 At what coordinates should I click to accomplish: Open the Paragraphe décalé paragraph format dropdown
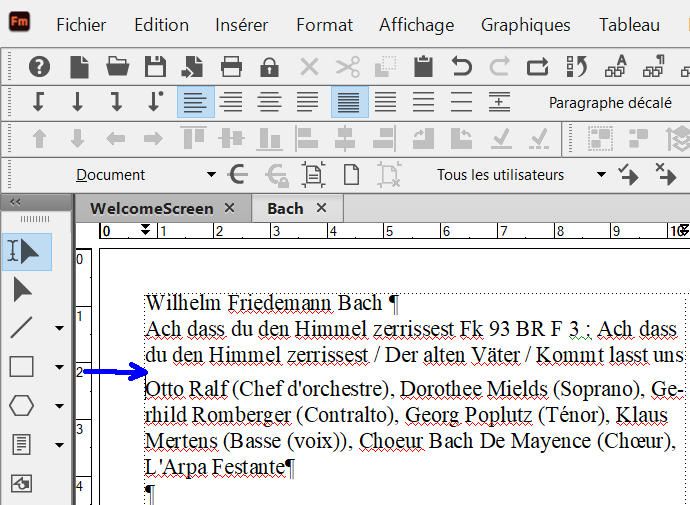tap(610, 103)
